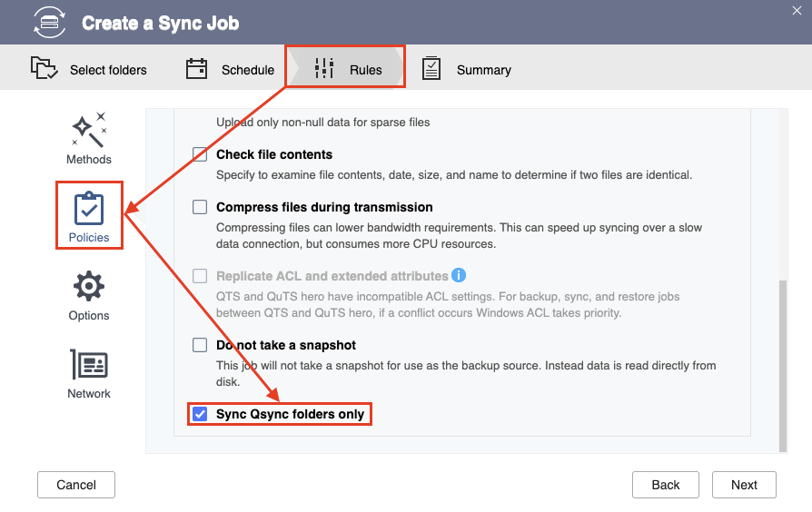Enable Check file contents checkbox
The width and height of the screenshot is (812, 512).
click(x=200, y=154)
